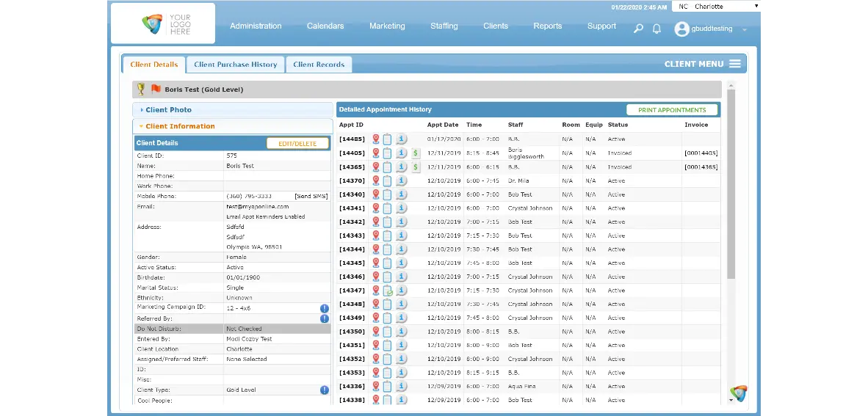Open the Reports menu

pyautogui.click(x=548, y=26)
